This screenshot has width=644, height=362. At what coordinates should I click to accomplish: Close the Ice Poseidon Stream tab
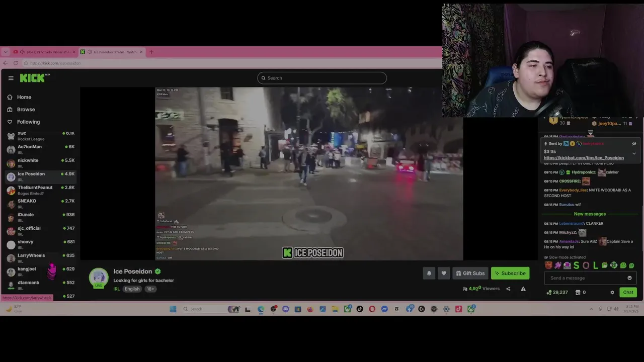(141, 52)
